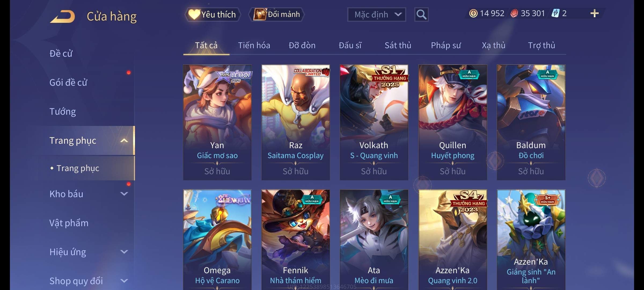Open Volkath S - Quang vinh skin
This screenshot has width=644, height=290.
[x=374, y=122]
